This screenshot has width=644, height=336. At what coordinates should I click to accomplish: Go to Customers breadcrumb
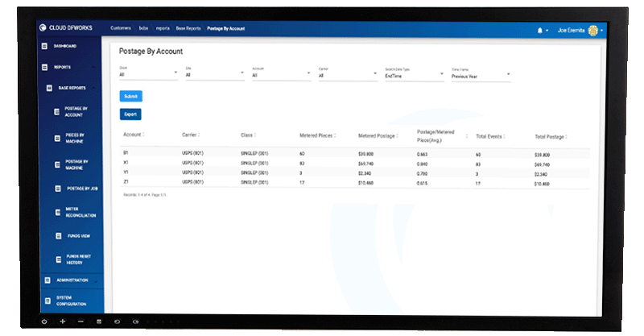[121, 28]
